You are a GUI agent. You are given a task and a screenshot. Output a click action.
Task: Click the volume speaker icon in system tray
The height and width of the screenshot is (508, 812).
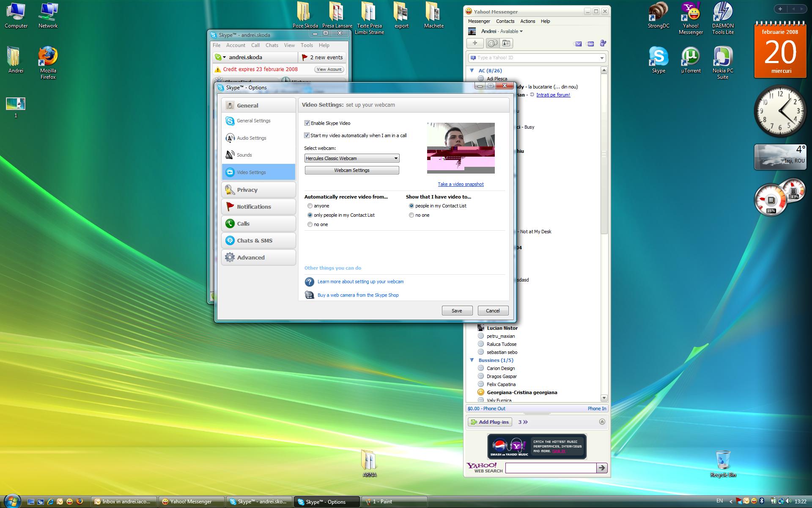click(x=788, y=501)
